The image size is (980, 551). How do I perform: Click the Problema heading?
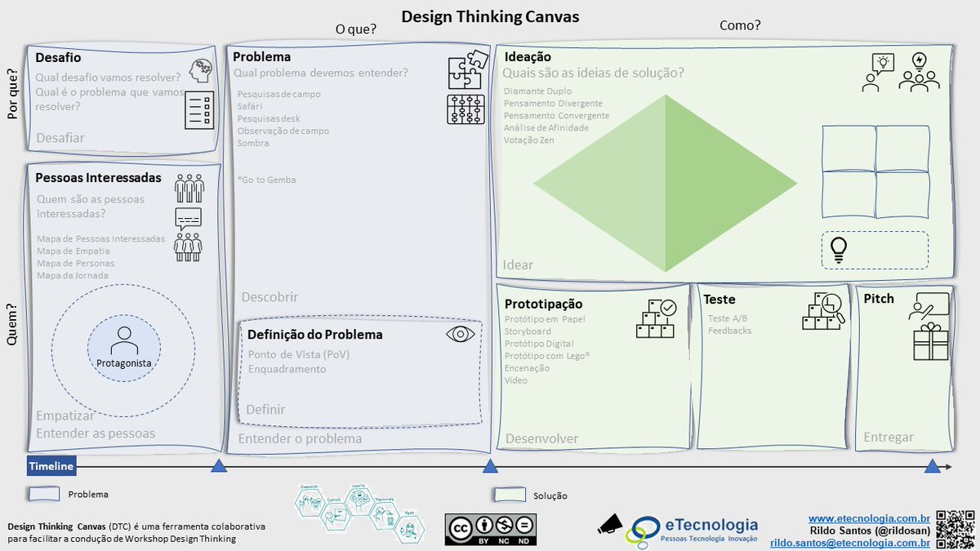(261, 56)
